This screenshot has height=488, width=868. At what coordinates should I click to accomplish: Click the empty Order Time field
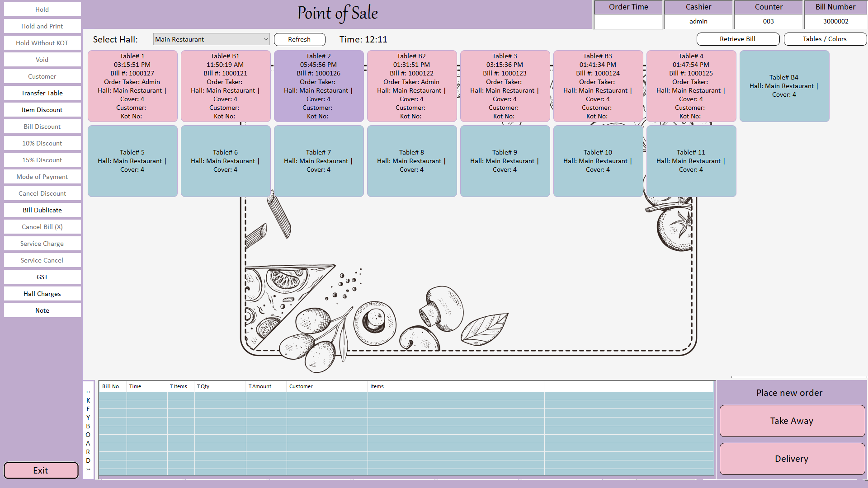click(628, 21)
